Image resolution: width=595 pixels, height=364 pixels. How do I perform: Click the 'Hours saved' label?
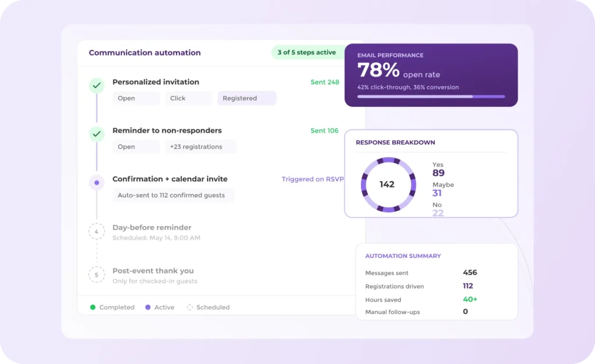click(383, 300)
